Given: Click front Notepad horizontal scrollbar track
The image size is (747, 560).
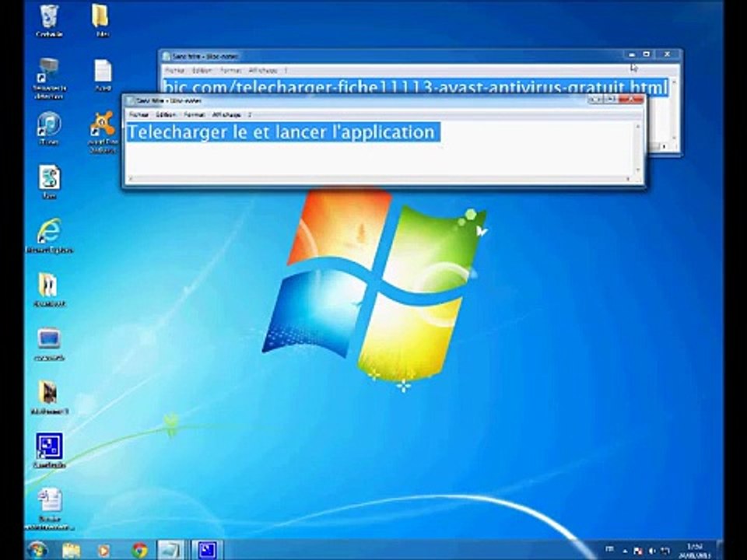Looking at the screenshot, I should click(x=380, y=179).
